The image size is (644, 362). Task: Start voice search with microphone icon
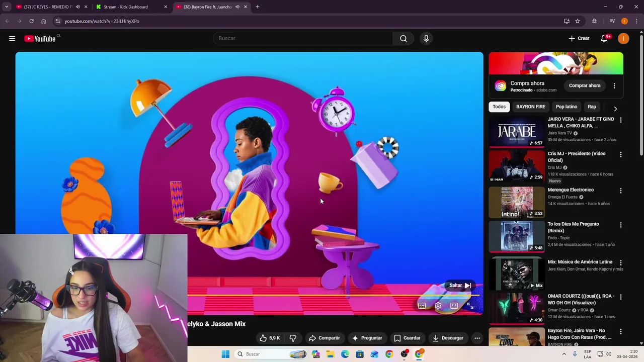pyautogui.click(x=426, y=38)
